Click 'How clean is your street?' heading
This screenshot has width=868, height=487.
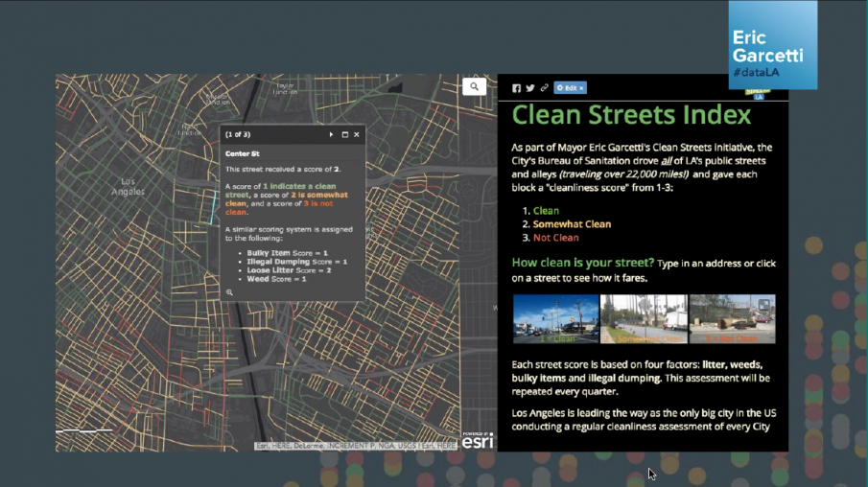[x=583, y=263]
